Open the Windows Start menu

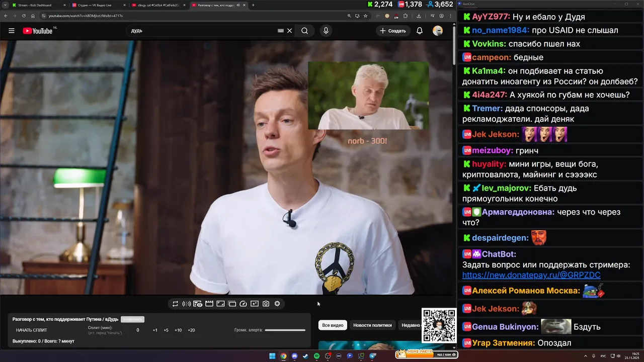272,356
